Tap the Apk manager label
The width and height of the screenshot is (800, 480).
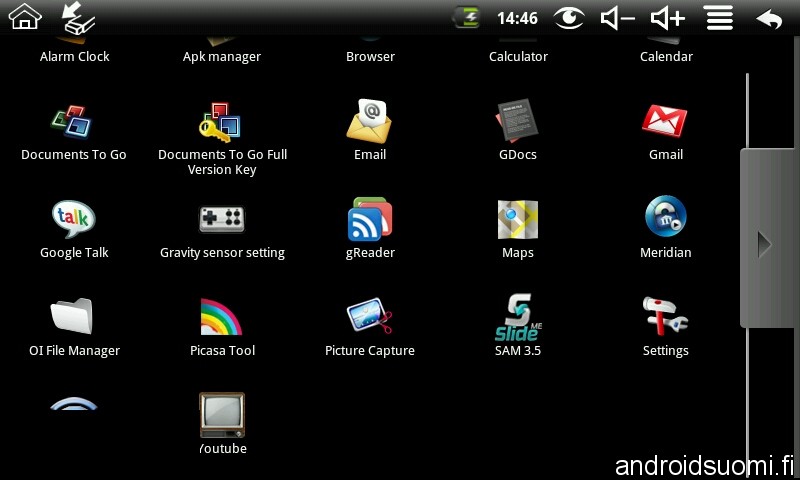point(222,57)
